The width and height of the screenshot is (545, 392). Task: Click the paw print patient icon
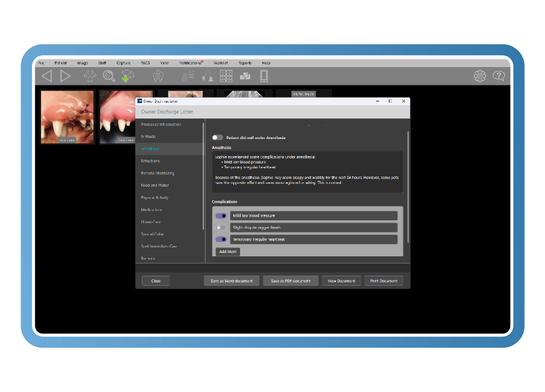(x=90, y=76)
